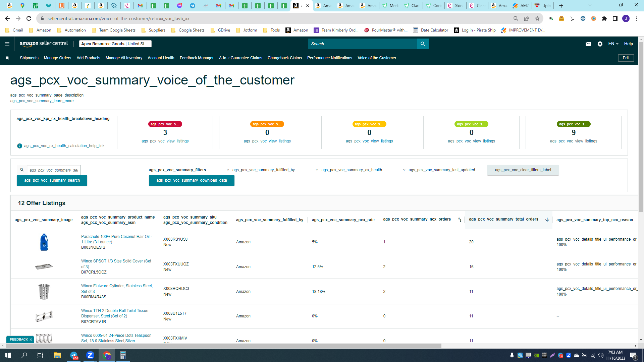644x362 pixels.
Task: Sort total_orders column using down arrow
Action: click(547, 220)
